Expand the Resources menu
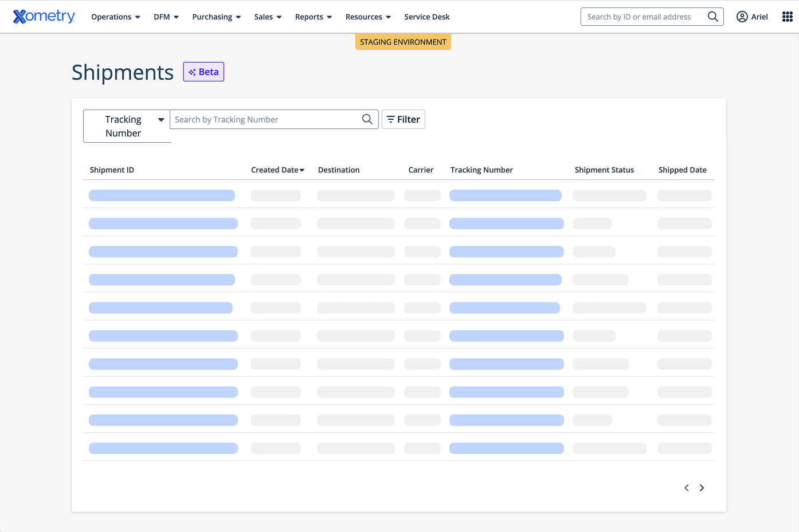 368,17
